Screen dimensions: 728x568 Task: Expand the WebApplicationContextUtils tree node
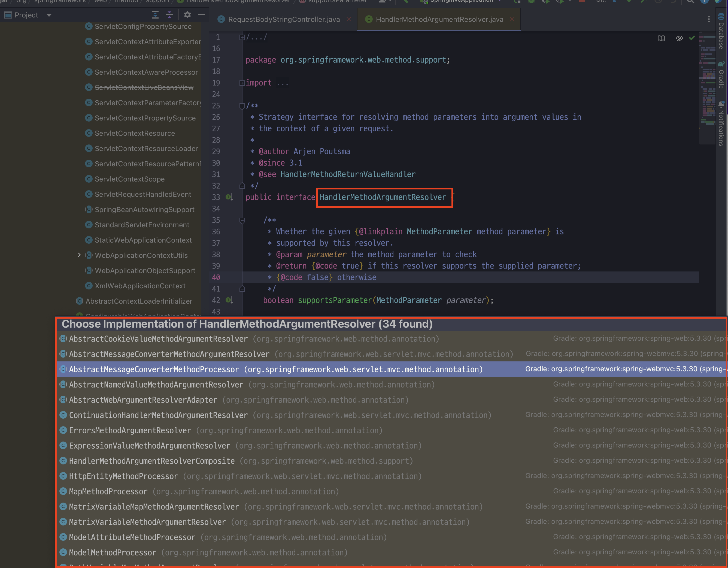pyautogui.click(x=79, y=255)
